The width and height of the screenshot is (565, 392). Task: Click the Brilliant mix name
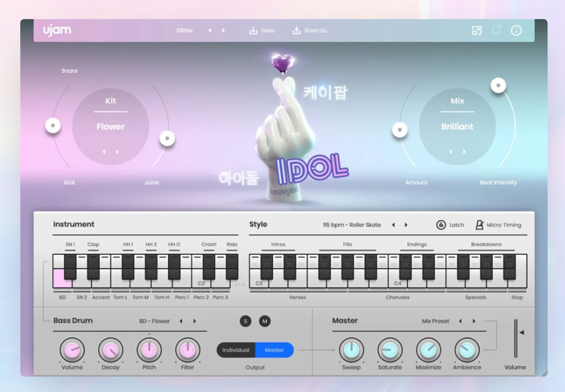457,127
